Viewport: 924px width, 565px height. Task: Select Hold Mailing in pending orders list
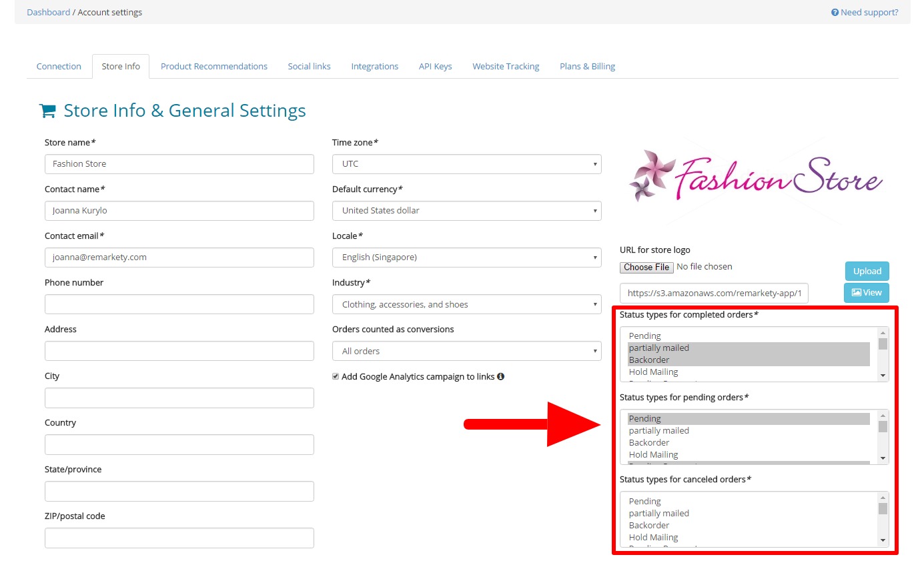tap(749, 455)
